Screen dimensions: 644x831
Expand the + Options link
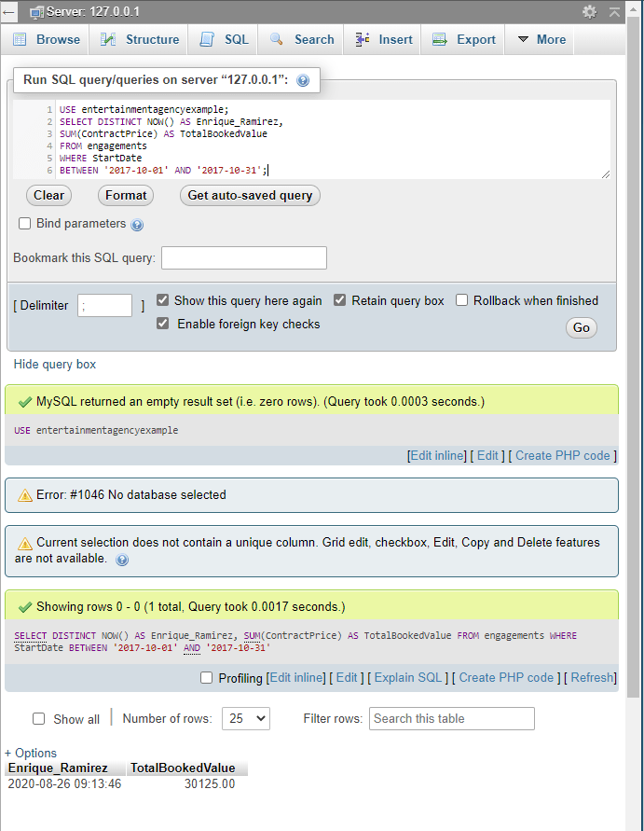[x=31, y=753]
